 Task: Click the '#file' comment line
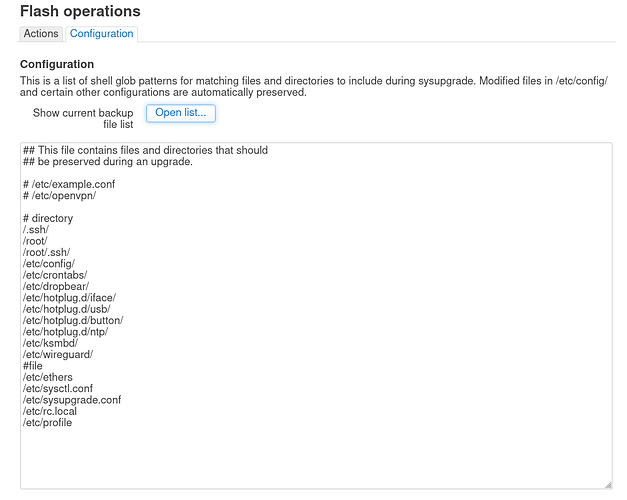pos(33,366)
